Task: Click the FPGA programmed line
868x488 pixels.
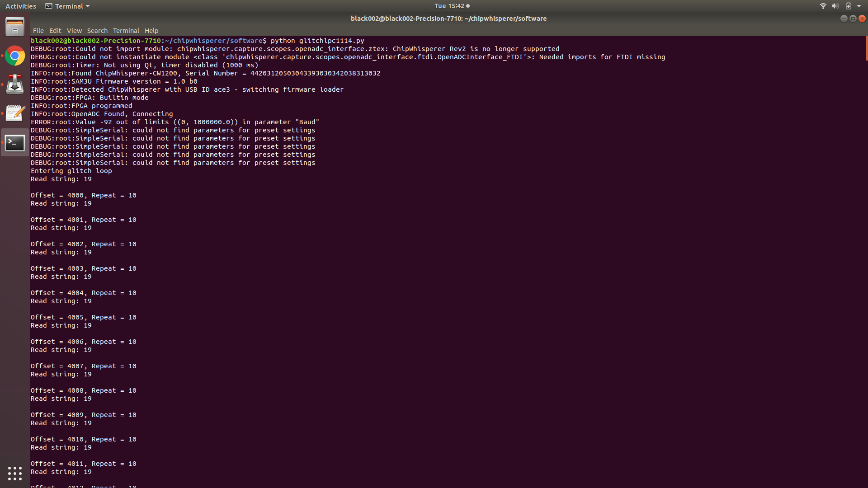Action: point(81,106)
